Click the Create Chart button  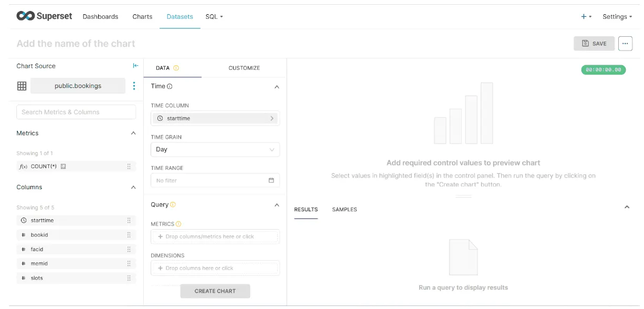[215, 291]
